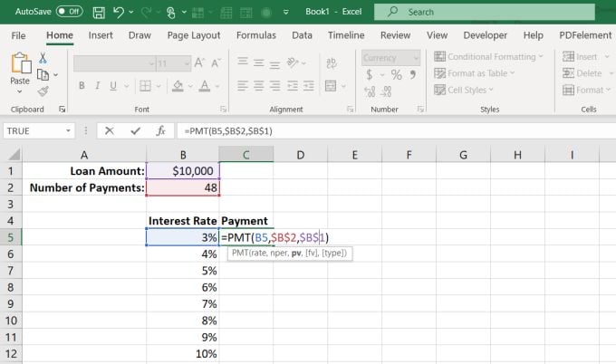Open the Page Layout tab
This screenshot has width=616, height=364.
(x=194, y=35)
